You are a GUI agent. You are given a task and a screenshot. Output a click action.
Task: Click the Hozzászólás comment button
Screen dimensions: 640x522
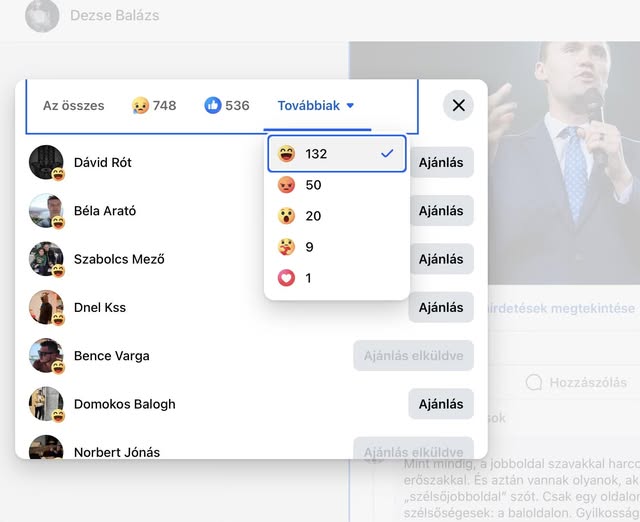(x=576, y=382)
